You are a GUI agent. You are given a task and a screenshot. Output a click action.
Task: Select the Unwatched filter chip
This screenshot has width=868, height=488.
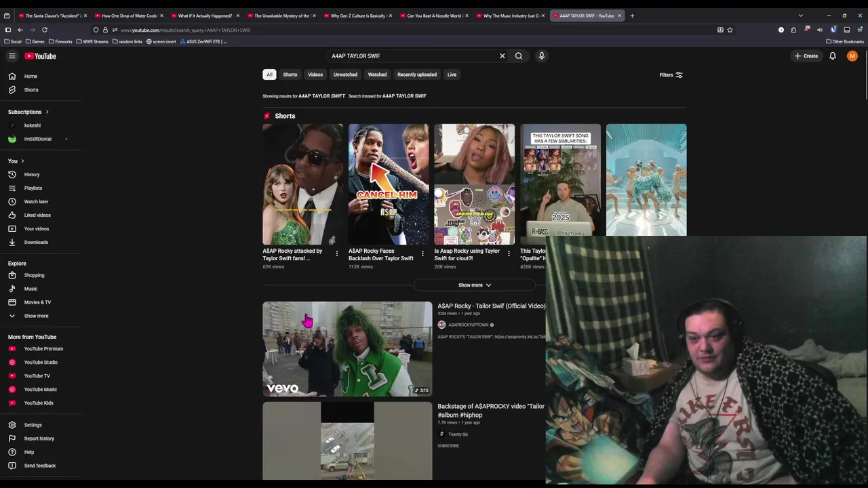(345, 75)
